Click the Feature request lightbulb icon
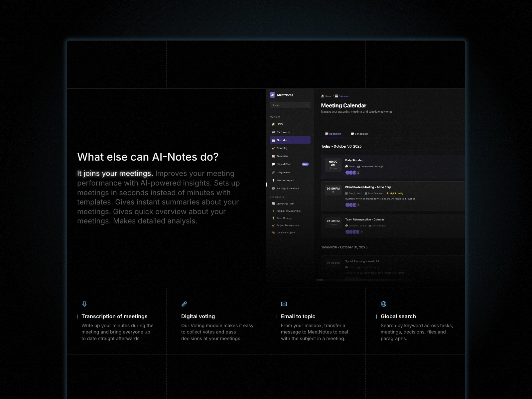 273,180
